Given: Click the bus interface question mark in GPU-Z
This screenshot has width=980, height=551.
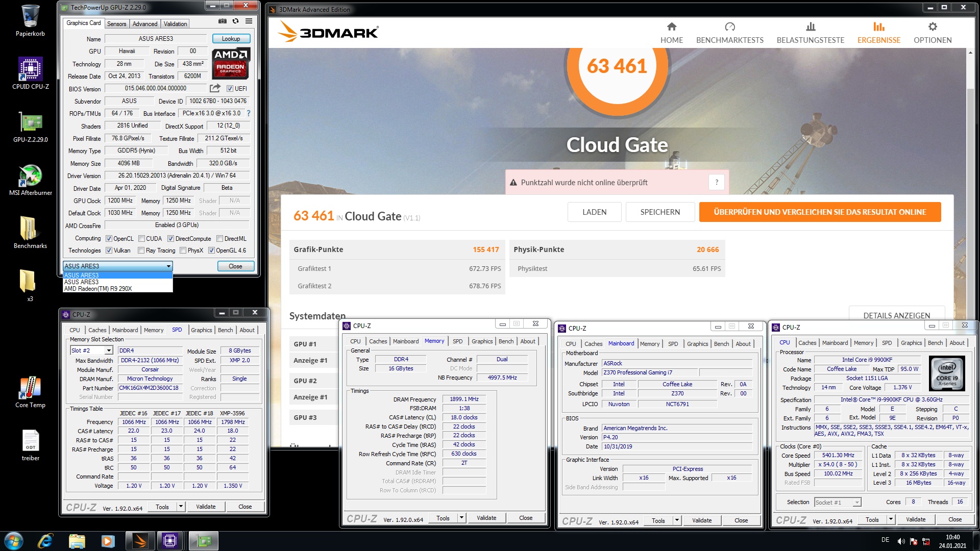Looking at the screenshot, I should tap(249, 113).
